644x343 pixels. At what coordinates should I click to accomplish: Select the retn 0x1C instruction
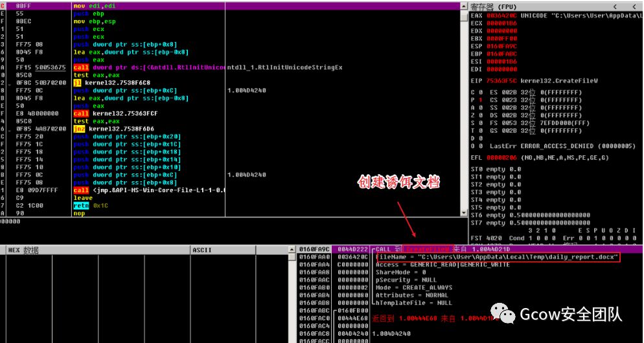89,206
